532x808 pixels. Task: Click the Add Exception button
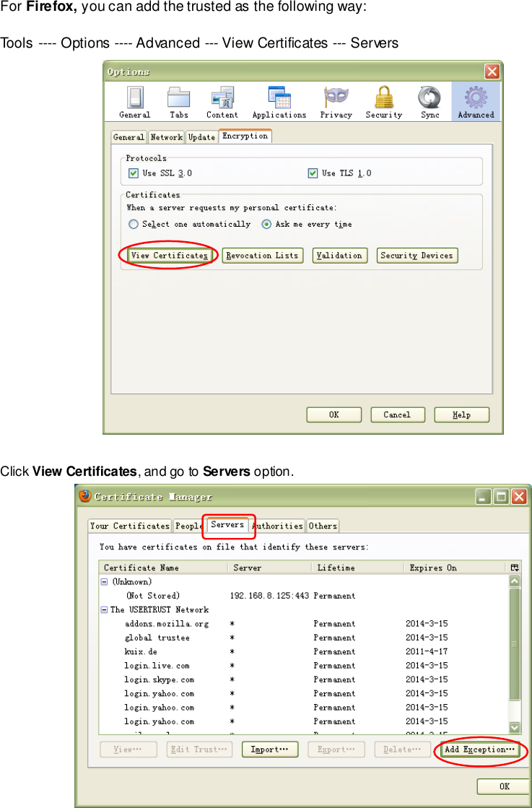(480, 750)
